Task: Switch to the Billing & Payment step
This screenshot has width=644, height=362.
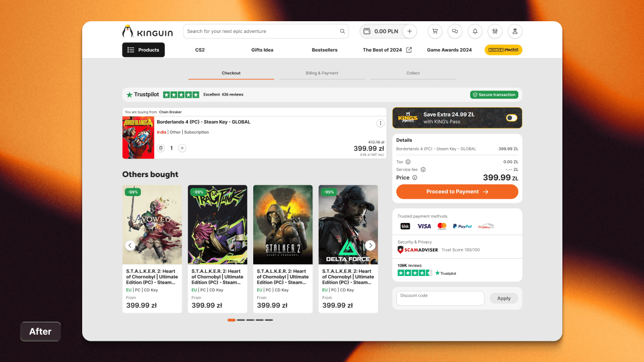Action: (321, 73)
